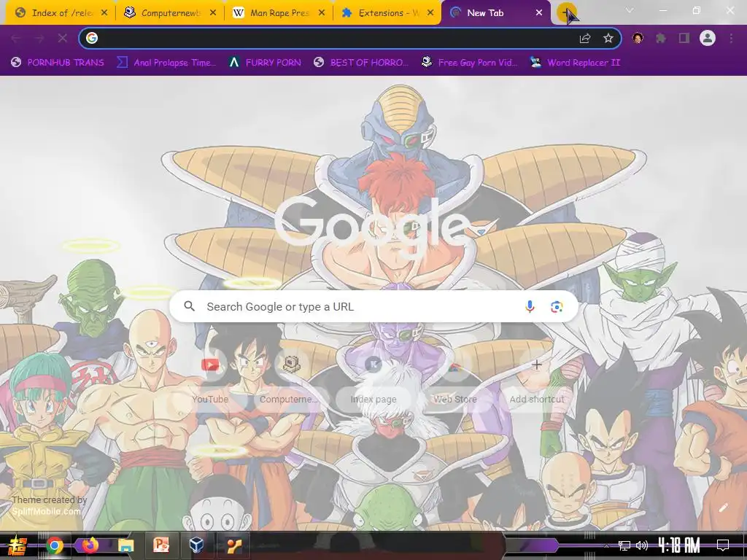The width and height of the screenshot is (747, 560).
Task: Go forward with the forward arrow
Action: (x=39, y=38)
